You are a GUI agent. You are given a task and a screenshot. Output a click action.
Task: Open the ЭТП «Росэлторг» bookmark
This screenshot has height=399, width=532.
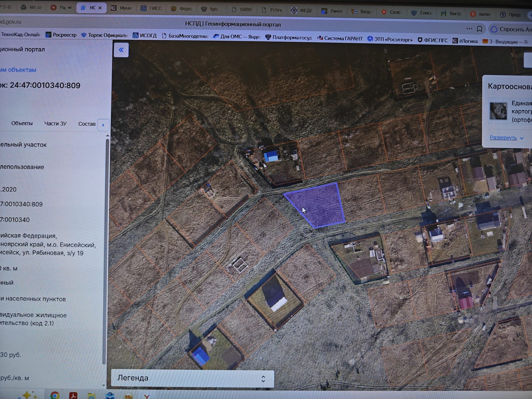390,39
